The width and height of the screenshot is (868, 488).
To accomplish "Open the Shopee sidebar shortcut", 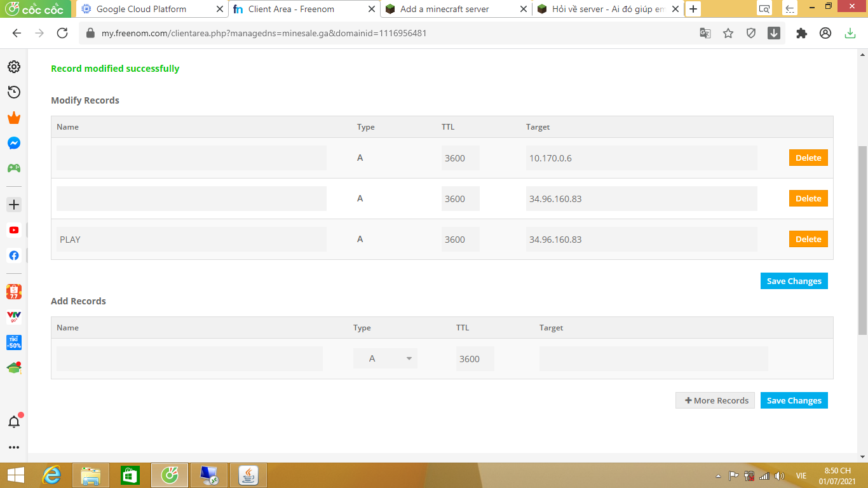I will (14, 292).
